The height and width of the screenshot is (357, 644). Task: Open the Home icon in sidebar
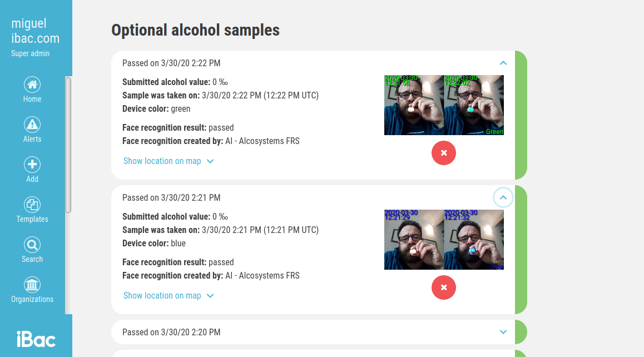32,85
